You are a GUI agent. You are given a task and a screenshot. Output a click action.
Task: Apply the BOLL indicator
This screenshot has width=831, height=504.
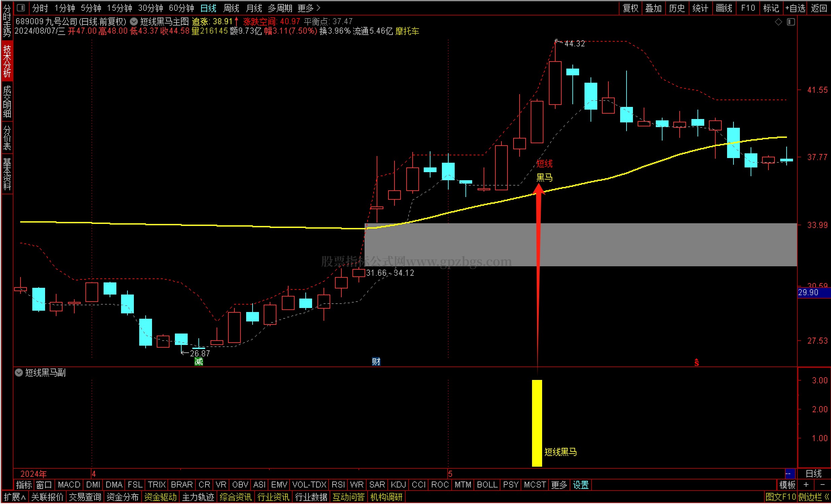pos(487,485)
